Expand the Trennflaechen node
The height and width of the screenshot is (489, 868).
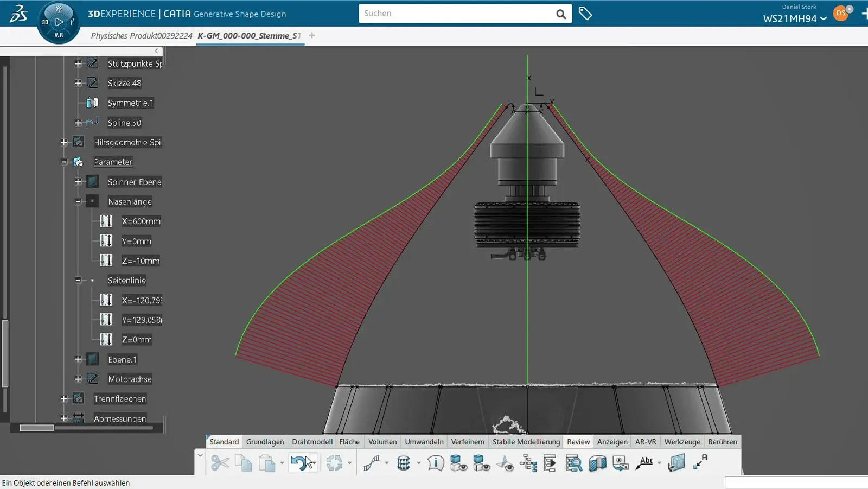click(x=64, y=399)
